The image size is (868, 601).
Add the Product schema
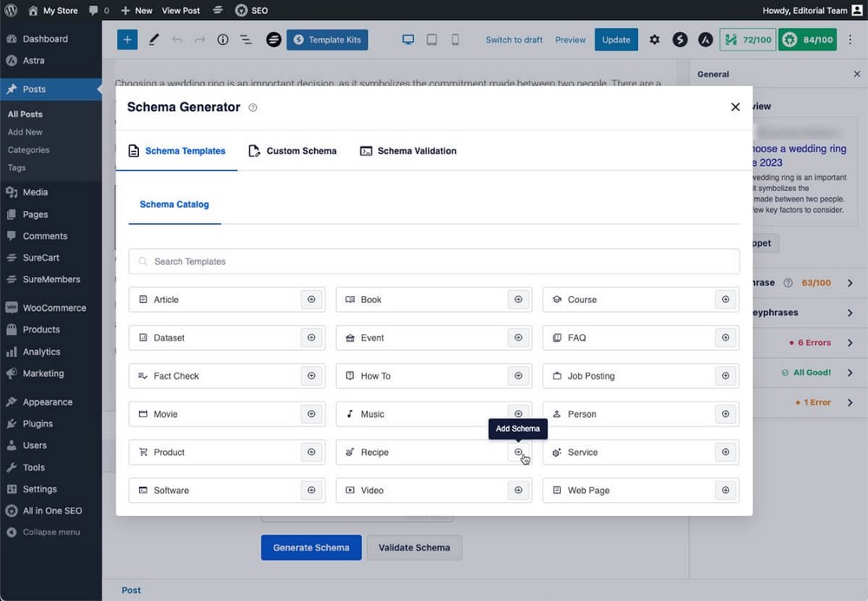coord(311,452)
